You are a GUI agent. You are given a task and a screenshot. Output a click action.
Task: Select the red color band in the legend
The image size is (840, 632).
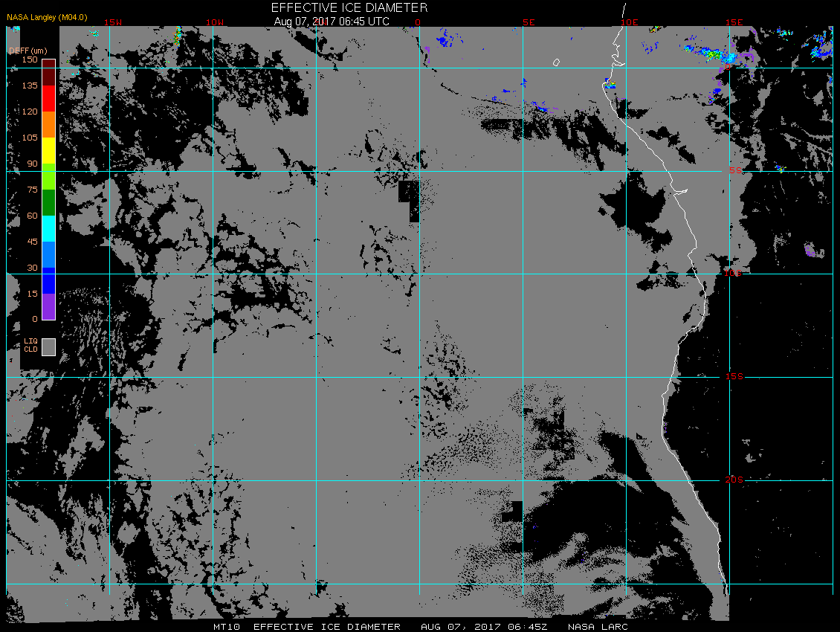click(49, 99)
